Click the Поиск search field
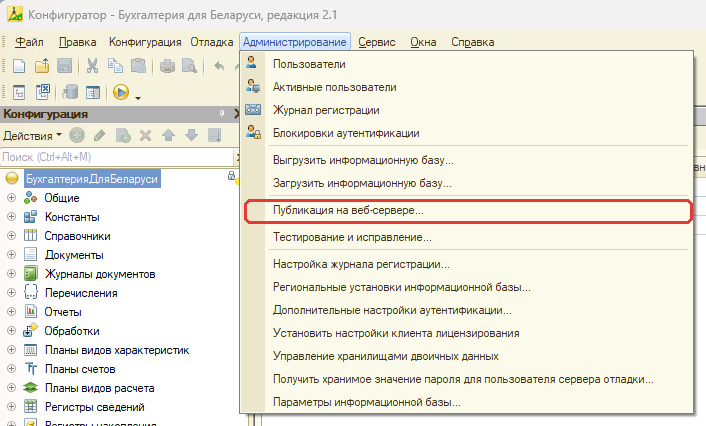This screenshot has width=706, height=426. point(116,157)
